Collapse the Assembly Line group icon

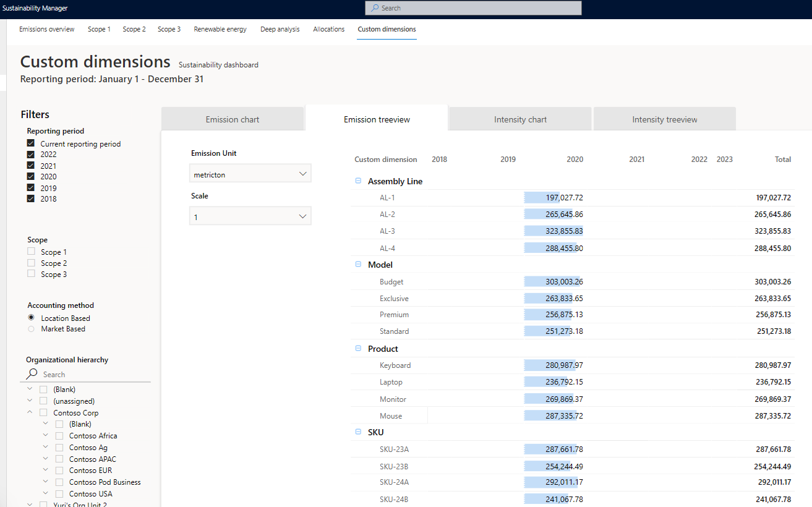click(x=358, y=181)
